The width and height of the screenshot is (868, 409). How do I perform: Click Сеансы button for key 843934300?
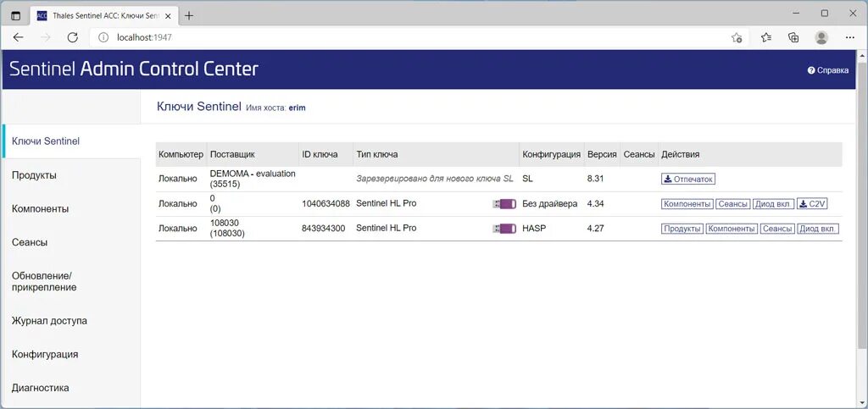pyautogui.click(x=777, y=229)
